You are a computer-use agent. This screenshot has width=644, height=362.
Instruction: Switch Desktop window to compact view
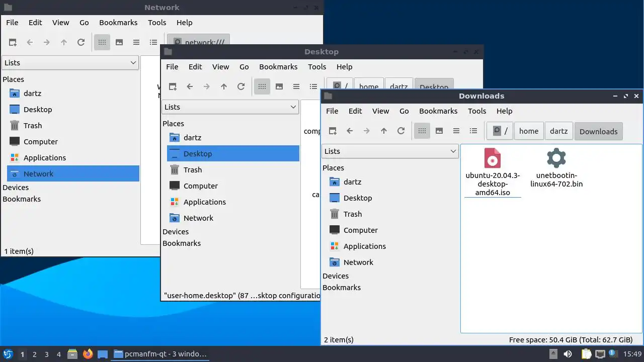click(x=296, y=86)
